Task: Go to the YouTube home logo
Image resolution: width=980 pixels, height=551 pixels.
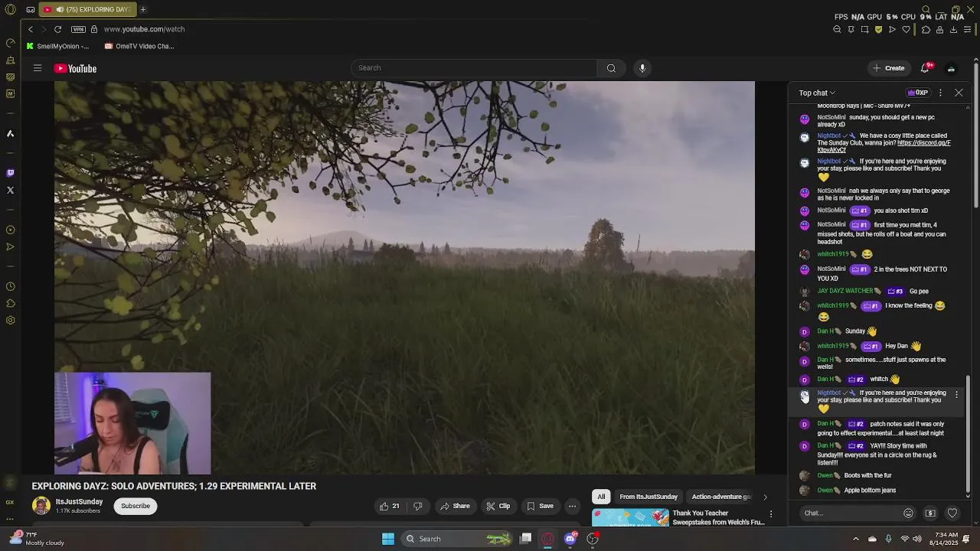Action: [x=75, y=69]
